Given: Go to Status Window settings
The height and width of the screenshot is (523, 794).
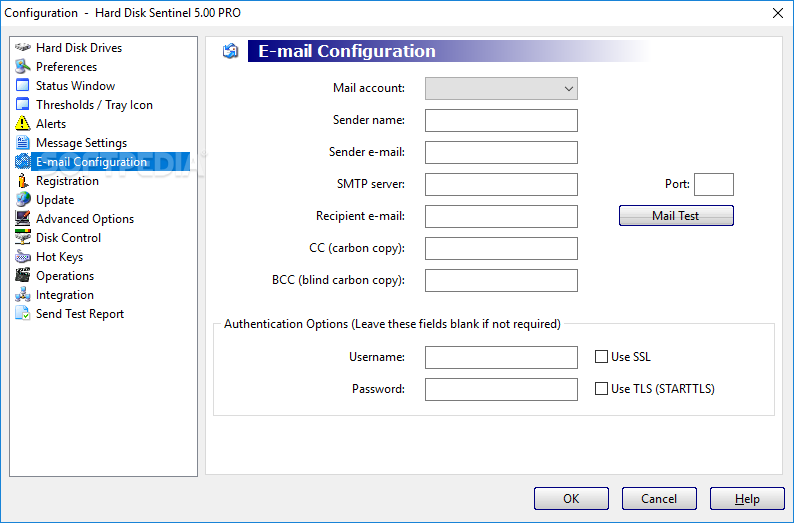Looking at the screenshot, I should point(75,86).
